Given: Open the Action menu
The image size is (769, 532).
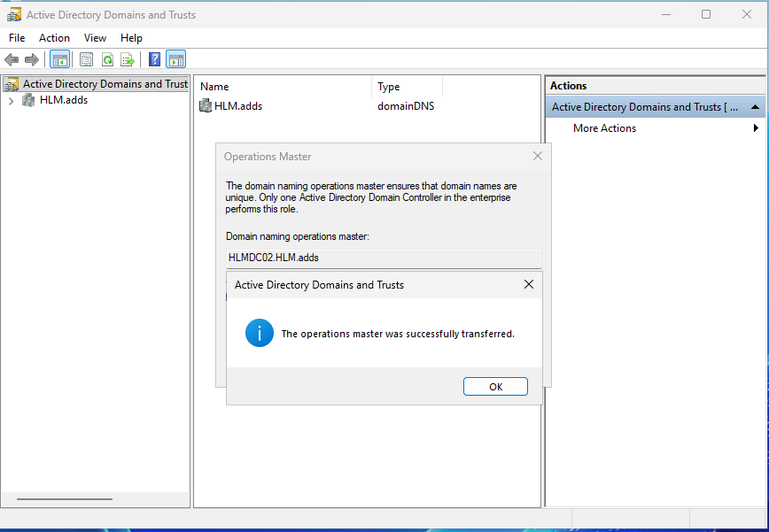Looking at the screenshot, I should tap(54, 38).
